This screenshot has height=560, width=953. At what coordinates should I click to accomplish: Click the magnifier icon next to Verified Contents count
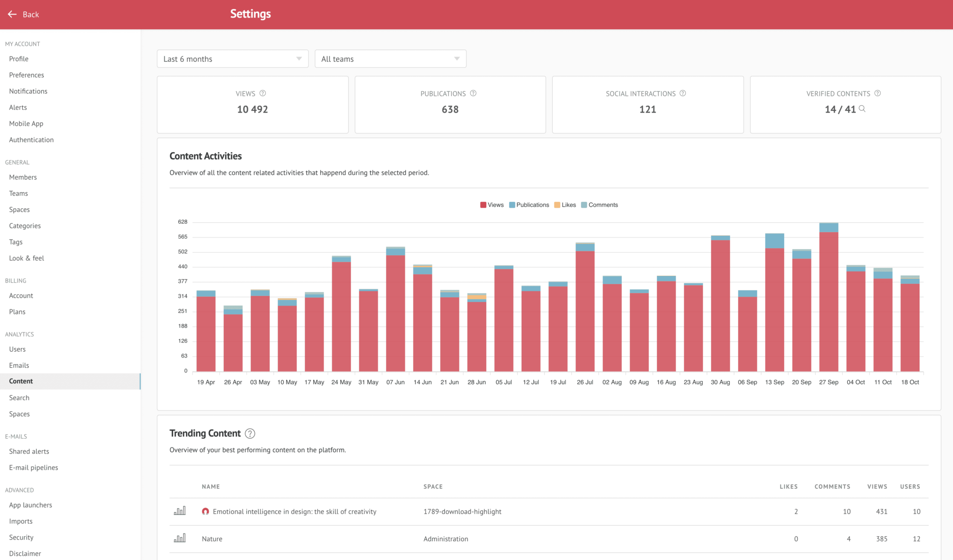click(862, 109)
